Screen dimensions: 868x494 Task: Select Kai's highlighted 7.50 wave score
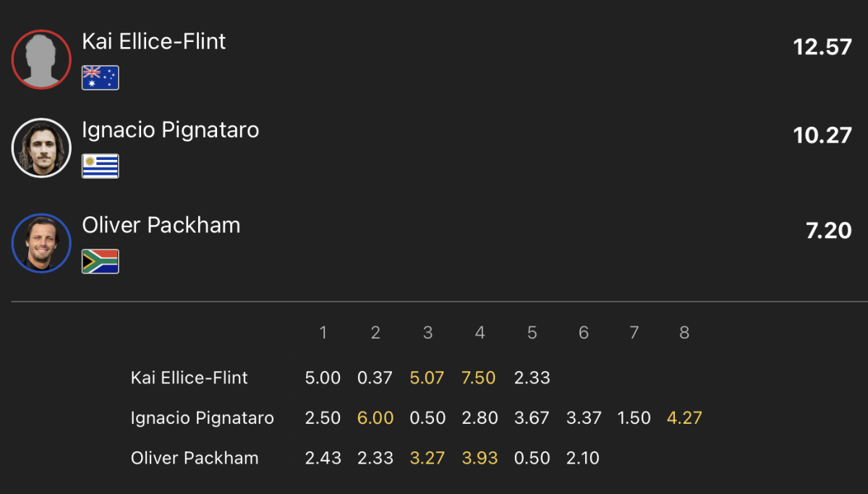tap(478, 378)
